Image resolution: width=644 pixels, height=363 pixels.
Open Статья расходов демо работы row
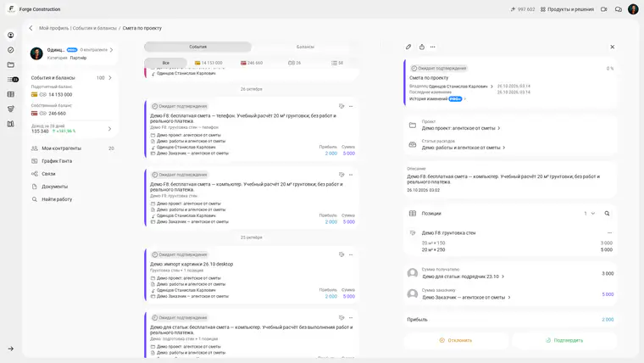(510, 145)
